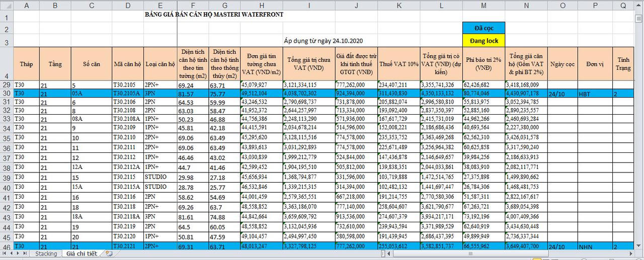The height and width of the screenshot is (260, 644).
Task: Click cell containing T30.2105A
Action: [128, 94]
